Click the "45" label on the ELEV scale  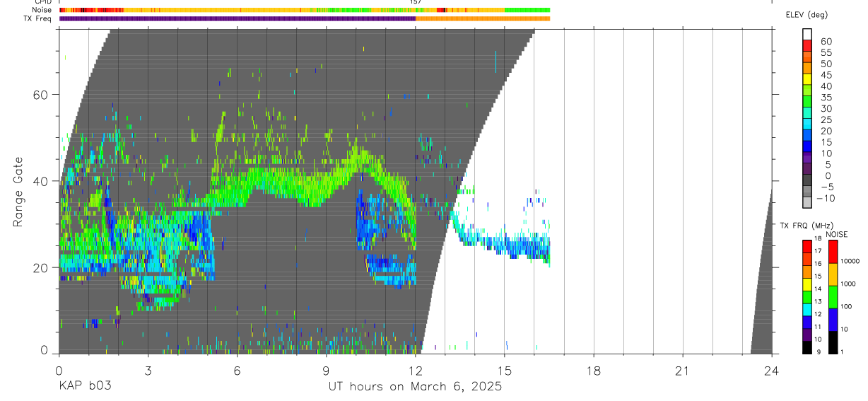[826, 75]
